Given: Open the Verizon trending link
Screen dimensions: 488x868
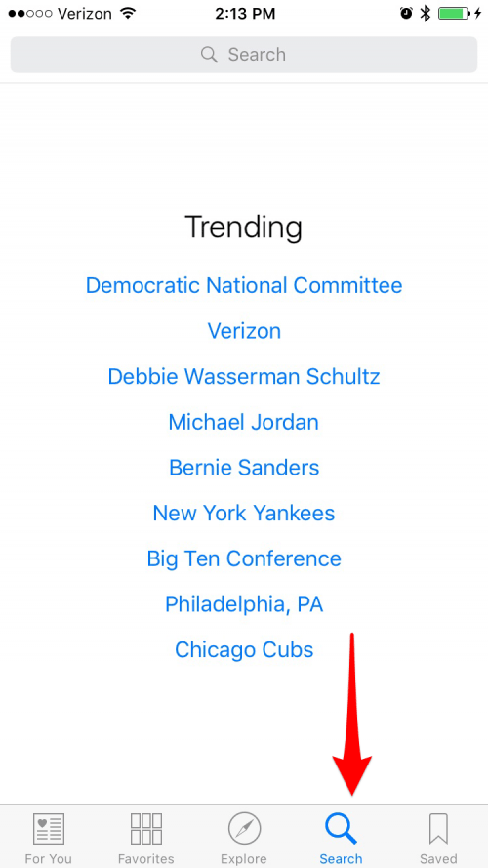Looking at the screenshot, I should (x=244, y=331).
